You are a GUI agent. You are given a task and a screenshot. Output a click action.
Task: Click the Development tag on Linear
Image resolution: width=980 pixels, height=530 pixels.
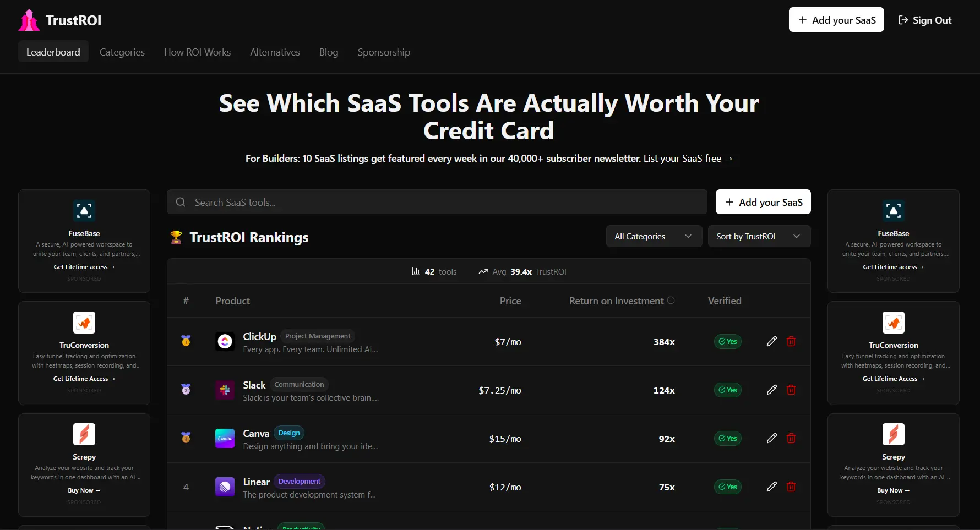tap(300, 481)
